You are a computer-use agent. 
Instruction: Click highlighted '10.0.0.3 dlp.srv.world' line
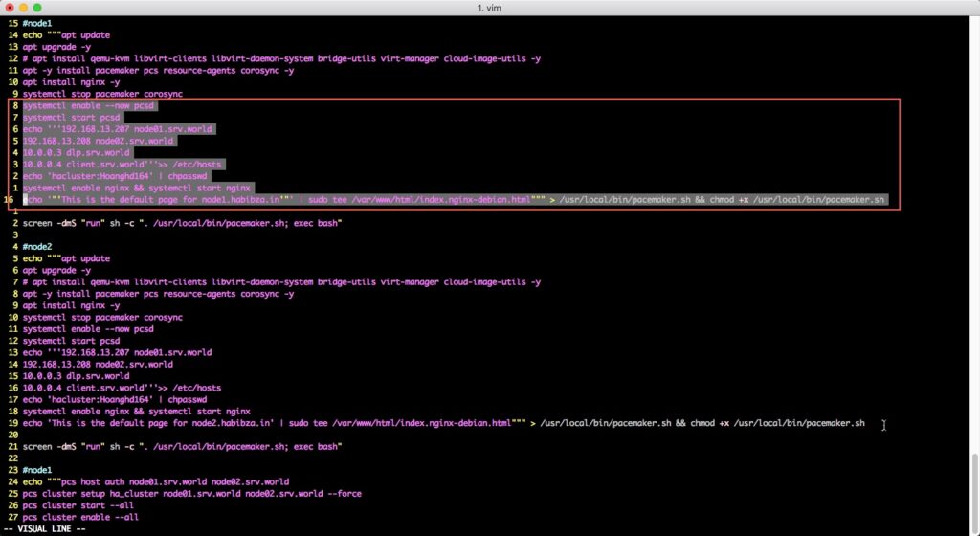click(x=77, y=152)
